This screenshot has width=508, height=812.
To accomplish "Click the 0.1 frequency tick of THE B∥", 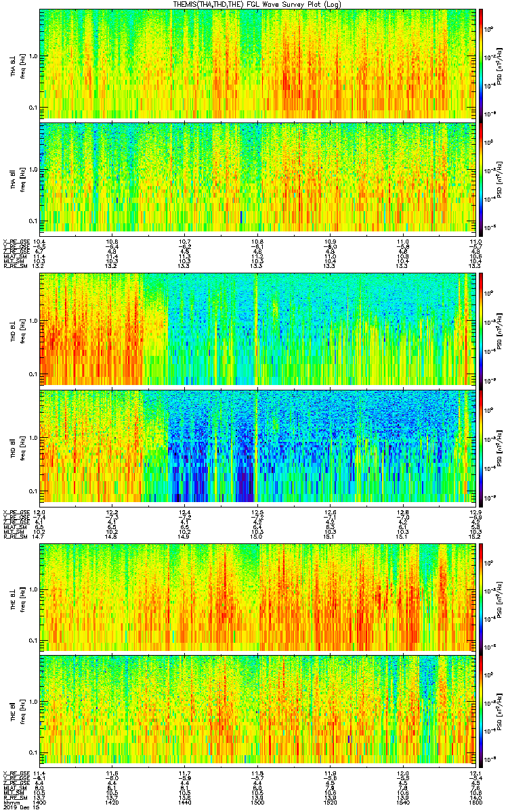I will (x=33, y=752).
